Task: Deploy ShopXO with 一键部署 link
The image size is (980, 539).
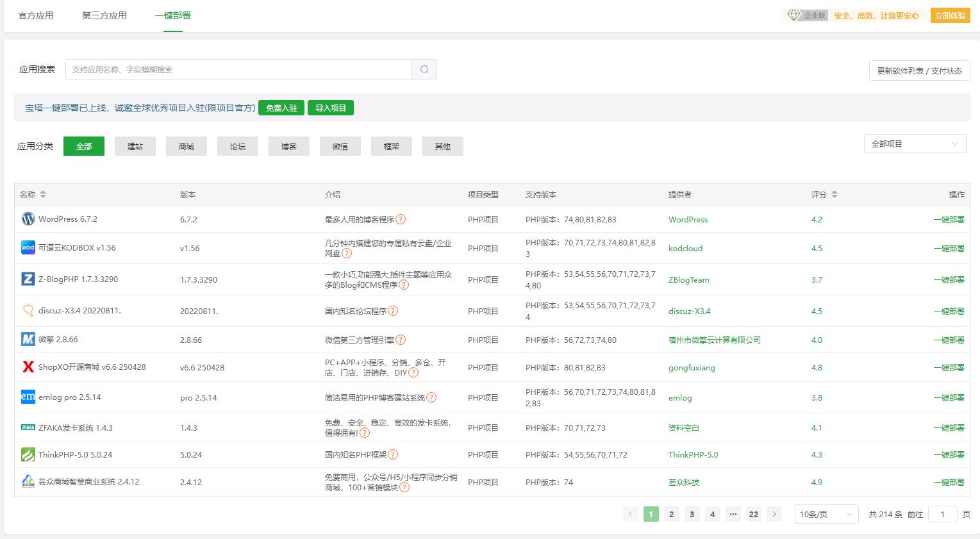Action: [x=949, y=367]
